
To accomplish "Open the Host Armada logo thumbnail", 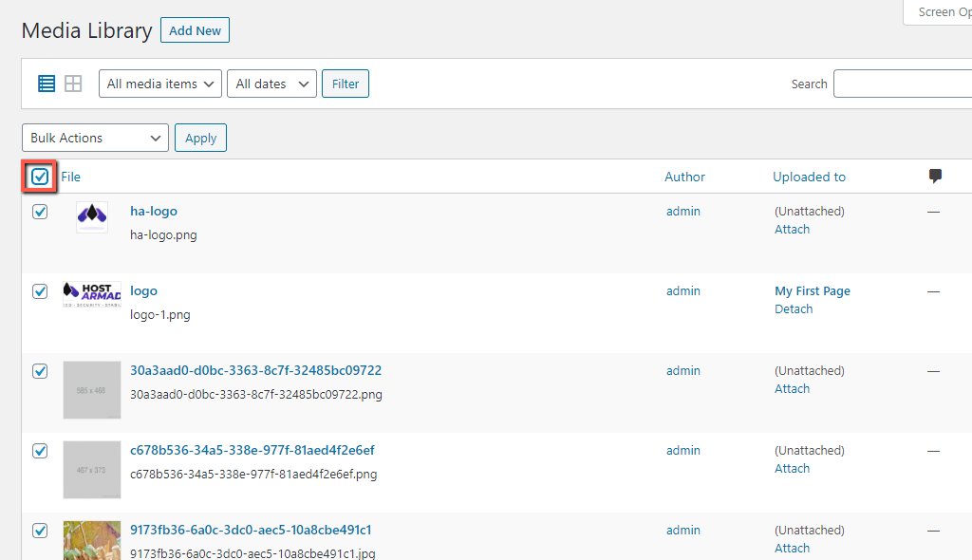I will (92, 294).
